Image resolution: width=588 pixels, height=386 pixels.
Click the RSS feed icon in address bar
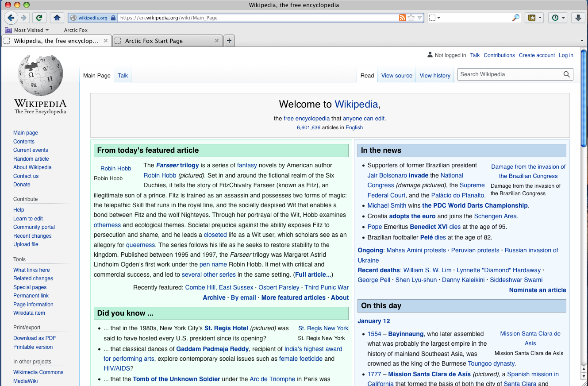pyautogui.click(x=402, y=18)
